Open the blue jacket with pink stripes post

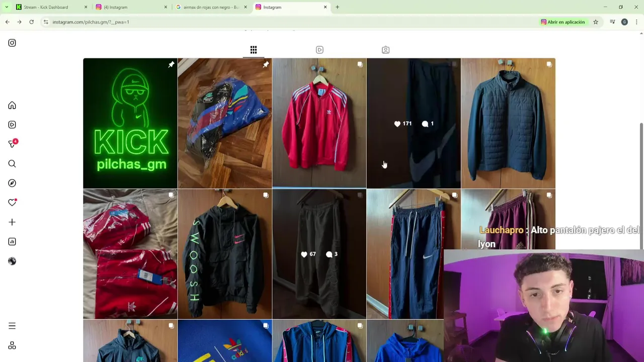(x=319, y=341)
